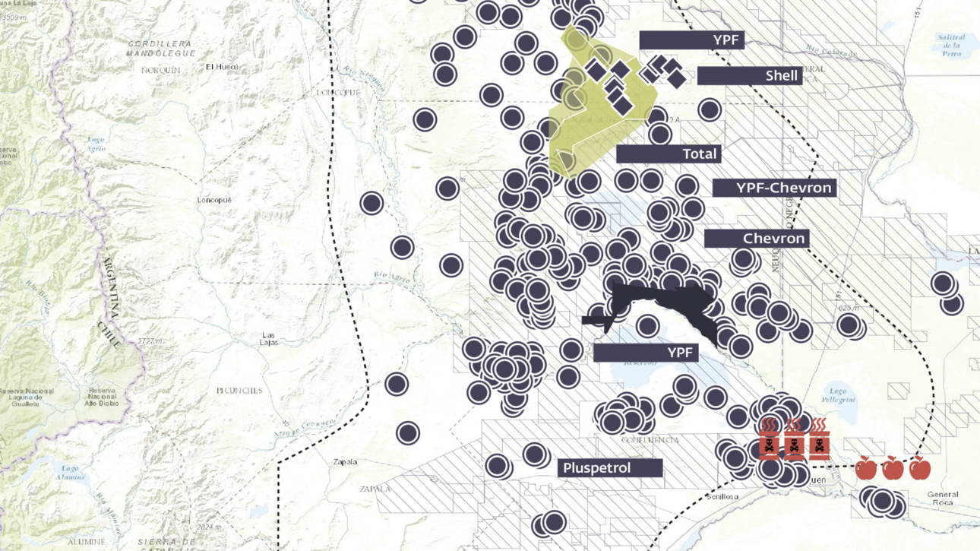
Task: Click the uppercase ZAPALA department label
Action: [x=375, y=489]
